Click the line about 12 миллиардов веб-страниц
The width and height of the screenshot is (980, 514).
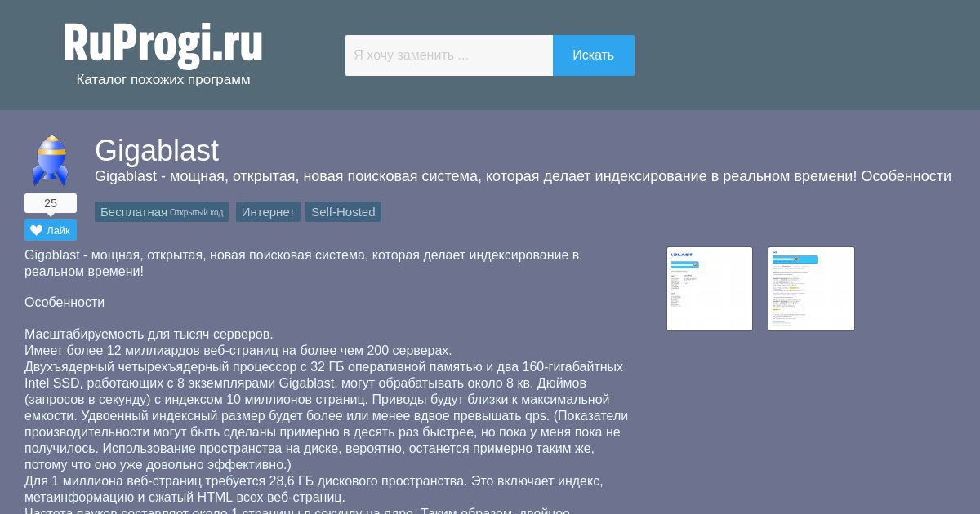coord(238,350)
